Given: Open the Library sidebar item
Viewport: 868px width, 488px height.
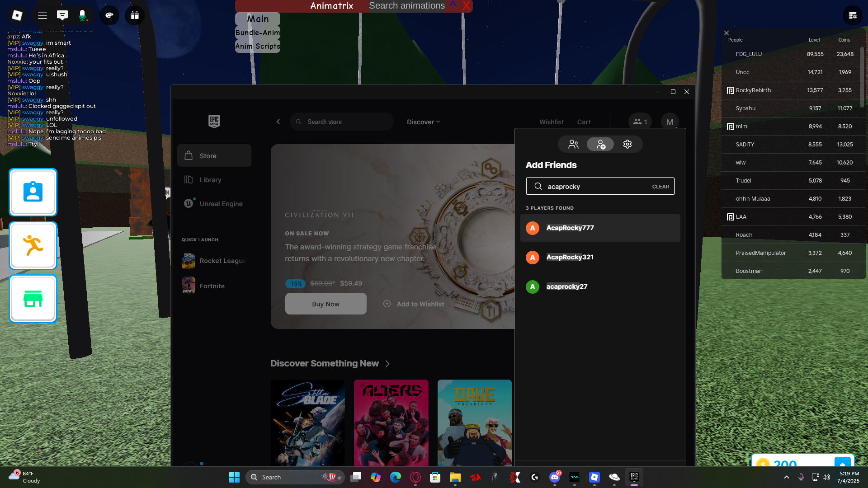Looking at the screenshot, I should click(210, 180).
